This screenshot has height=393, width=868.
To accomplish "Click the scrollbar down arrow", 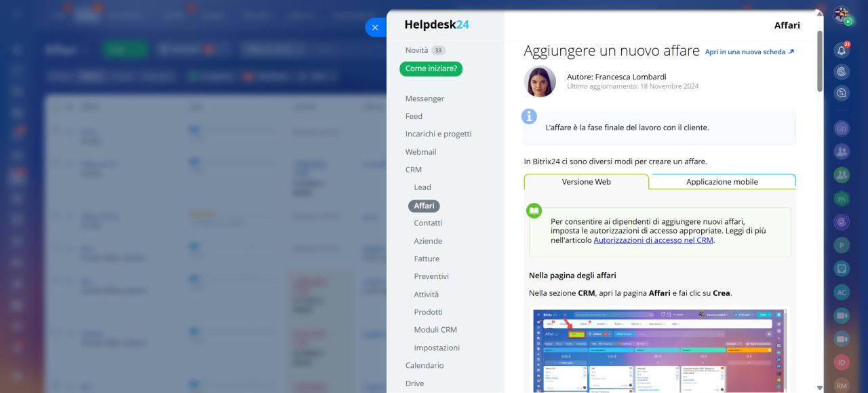I will [x=820, y=388].
